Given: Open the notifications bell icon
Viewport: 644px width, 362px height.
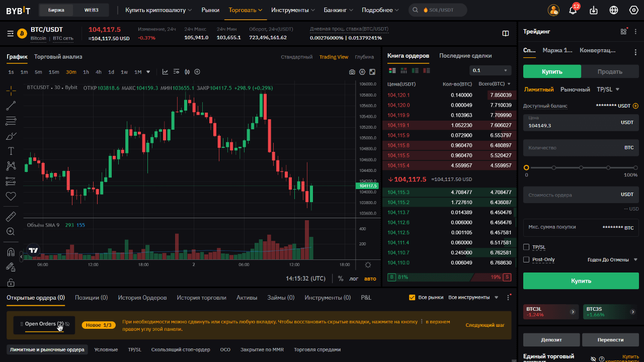Looking at the screenshot, I should coord(573,10).
